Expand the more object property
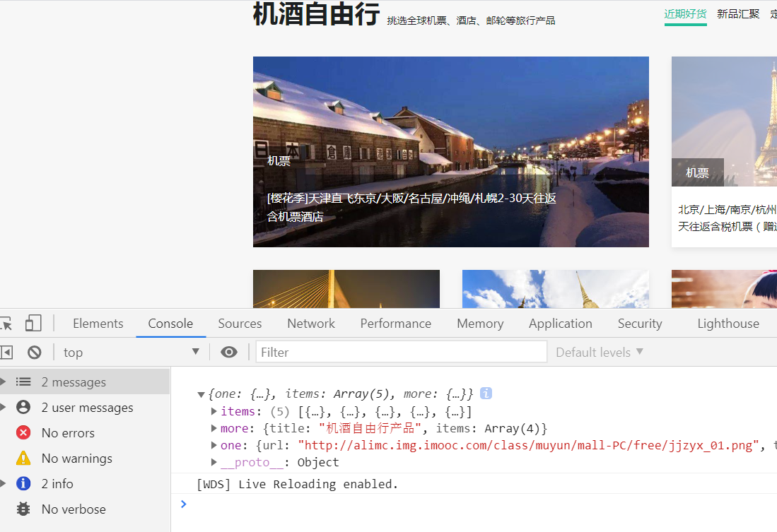 point(214,428)
